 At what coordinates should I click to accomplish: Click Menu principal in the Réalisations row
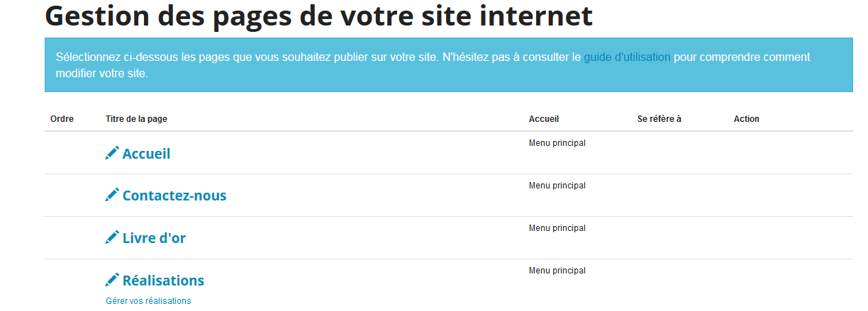(x=557, y=271)
